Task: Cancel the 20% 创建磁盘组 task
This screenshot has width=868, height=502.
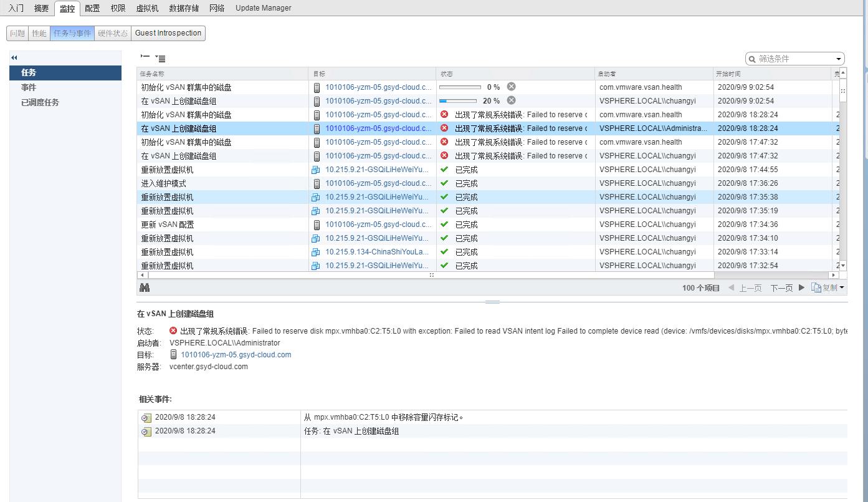Action: pyautogui.click(x=510, y=100)
